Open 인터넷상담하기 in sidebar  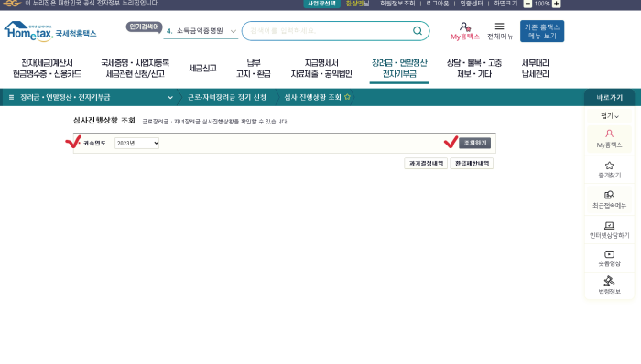click(x=609, y=230)
